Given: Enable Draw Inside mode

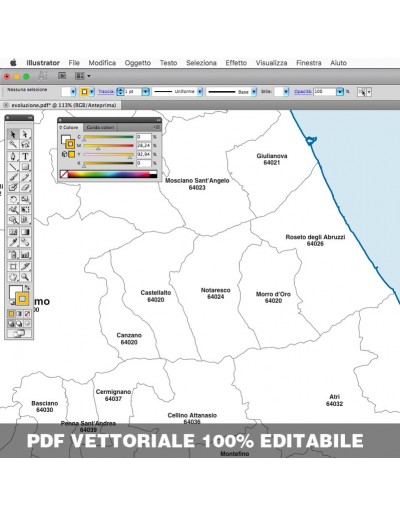Looking at the screenshot, I should pos(27,323).
